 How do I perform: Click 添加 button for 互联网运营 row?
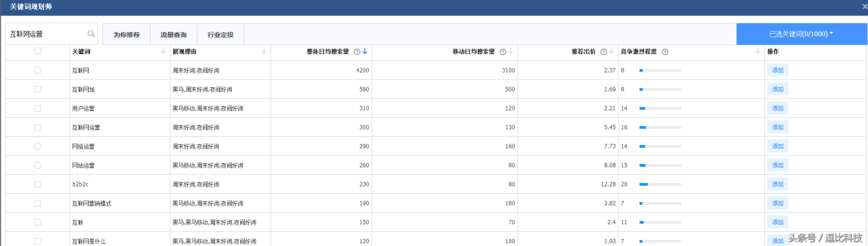click(x=778, y=127)
